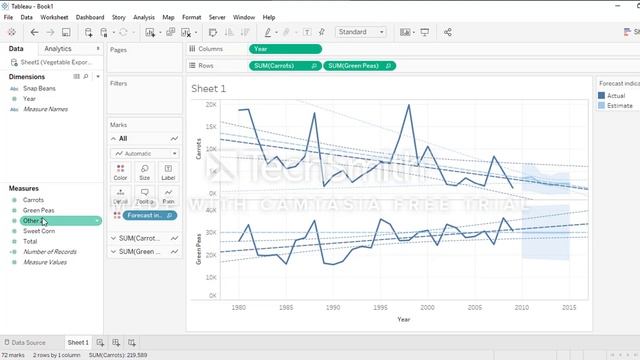Open the dropdown arrow on Other field
The height and width of the screenshot is (360, 640).
(x=97, y=221)
